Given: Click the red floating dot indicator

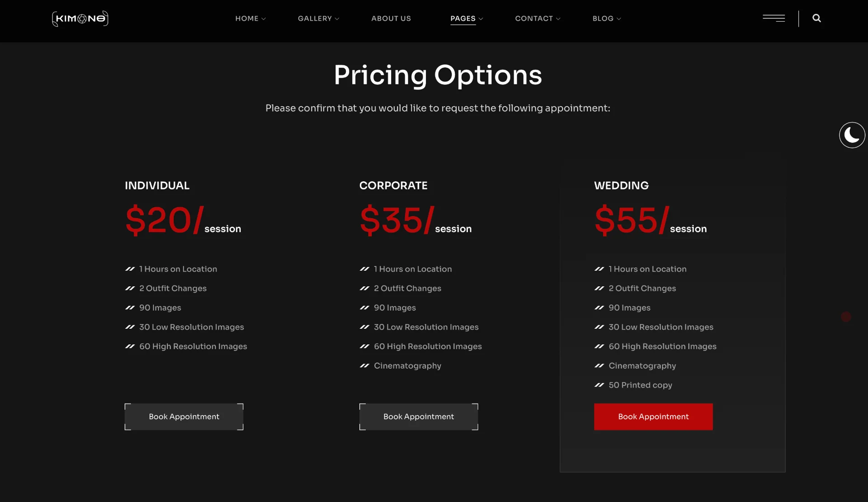Looking at the screenshot, I should click(846, 317).
